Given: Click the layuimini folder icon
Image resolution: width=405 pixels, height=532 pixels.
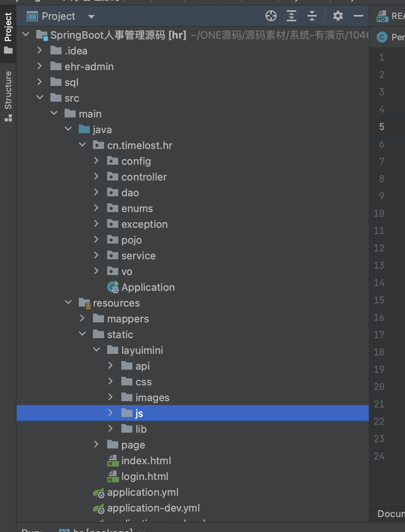Looking at the screenshot, I should [x=113, y=350].
